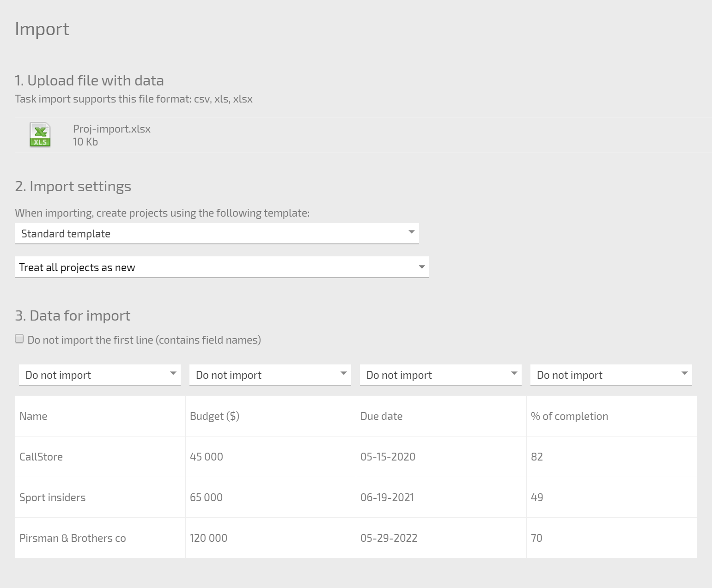Click the '1. Upload file with data' heading
Viewport: 712px width, 588px height.
(89, 80)
